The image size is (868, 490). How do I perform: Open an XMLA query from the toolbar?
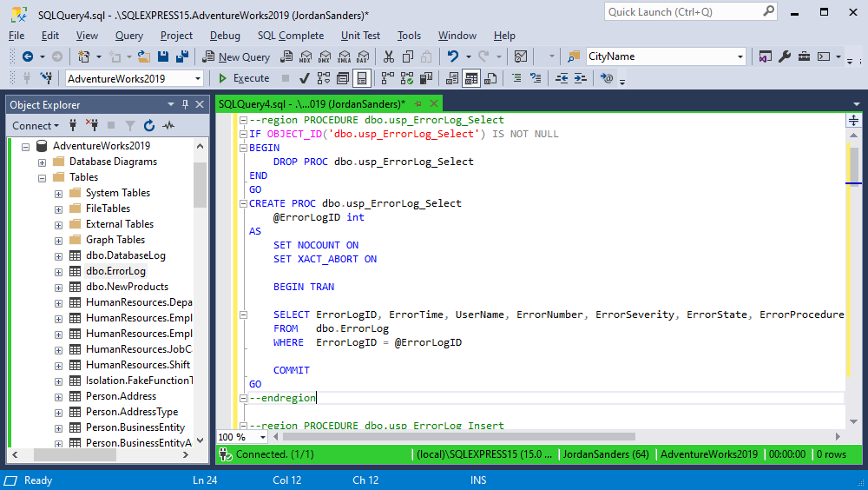345,56
